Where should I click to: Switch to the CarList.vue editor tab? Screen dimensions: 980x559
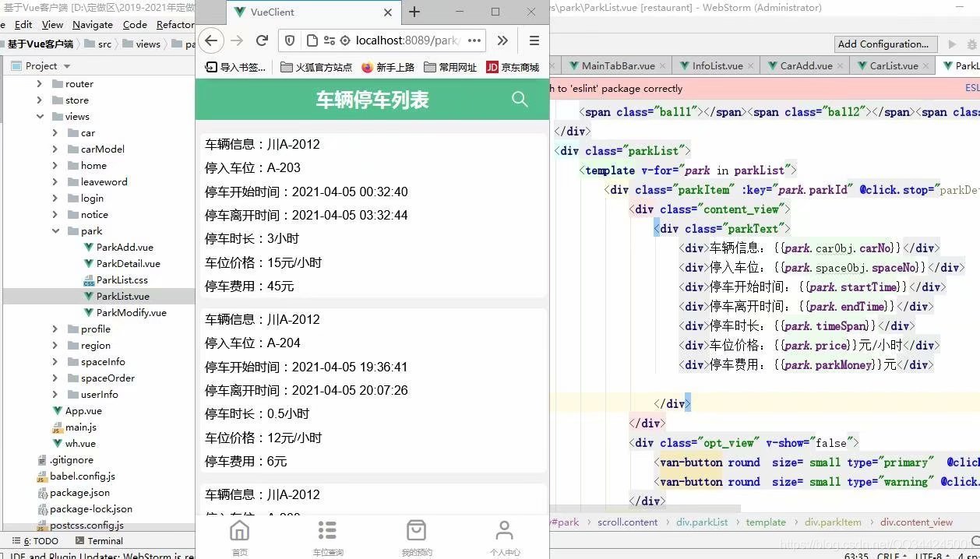894,65
